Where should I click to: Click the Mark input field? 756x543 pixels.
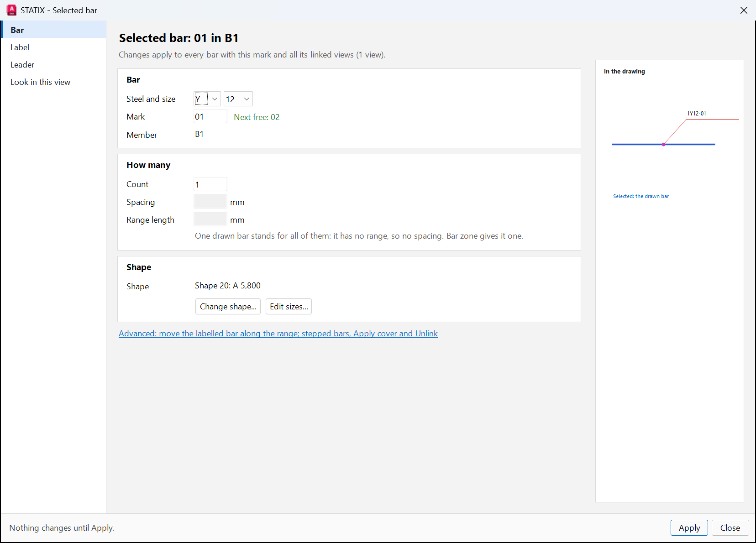pos(210,116)
